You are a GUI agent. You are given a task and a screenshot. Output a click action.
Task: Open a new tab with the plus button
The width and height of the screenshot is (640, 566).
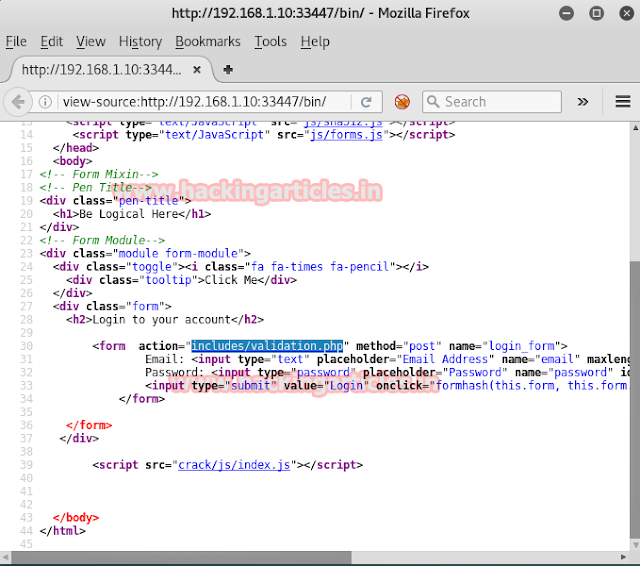(228, 70)
